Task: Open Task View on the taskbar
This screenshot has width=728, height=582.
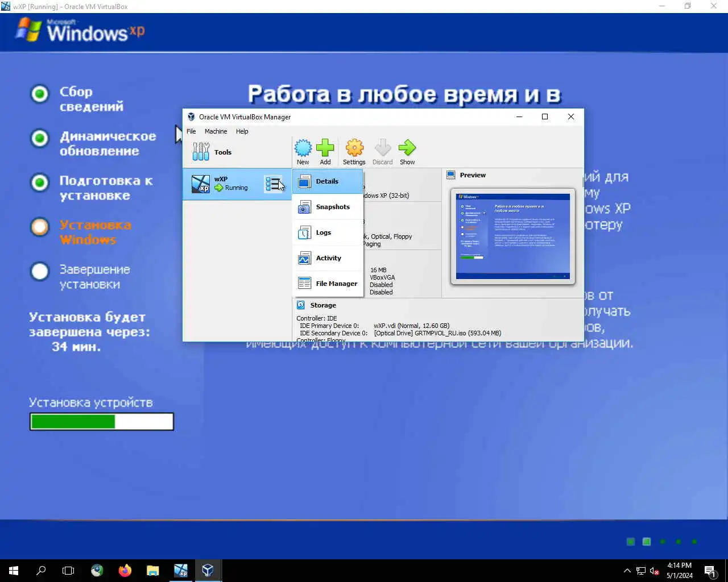Action: click(68, 571)
